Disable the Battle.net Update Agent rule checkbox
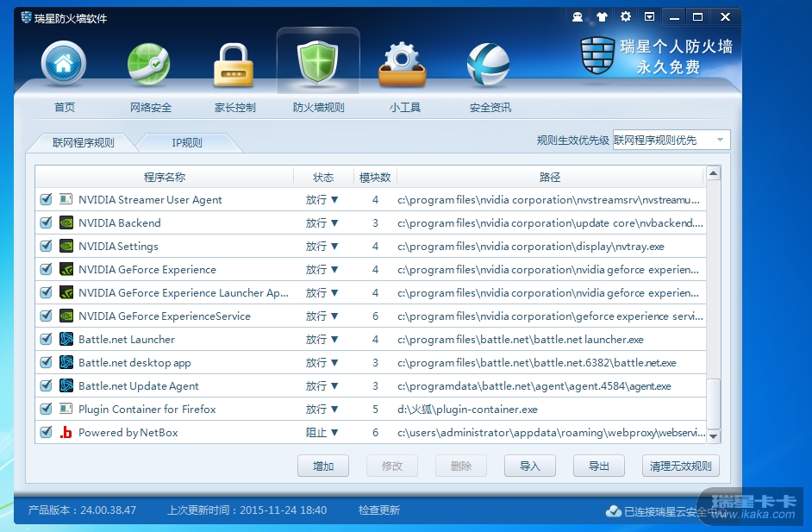Viewport: 812px width, 532px height. pyautogui.click(x=46, y=386)
